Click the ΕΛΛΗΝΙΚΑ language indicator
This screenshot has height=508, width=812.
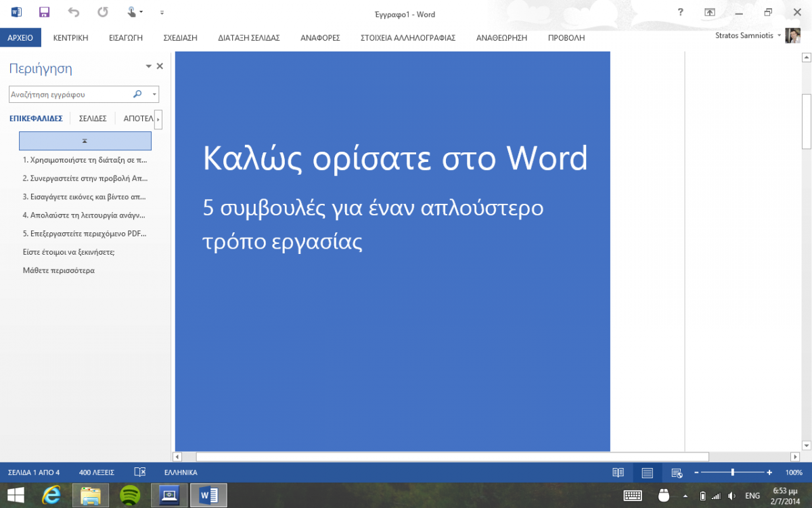coord(181,472)
